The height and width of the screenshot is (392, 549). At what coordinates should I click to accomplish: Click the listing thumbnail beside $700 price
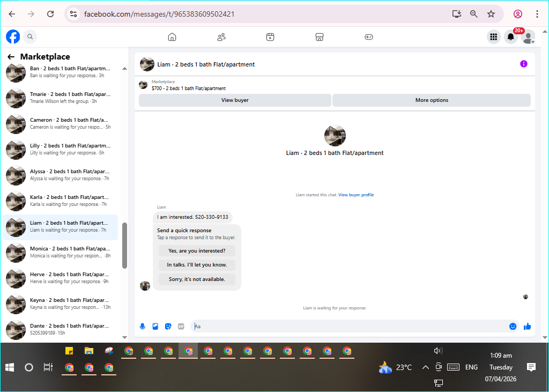143,85
